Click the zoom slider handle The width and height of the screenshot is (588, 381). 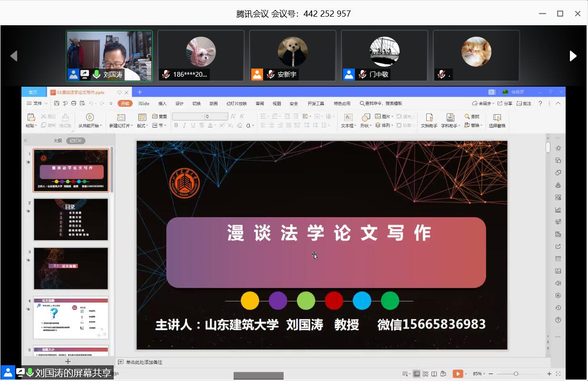pyautogui.click(x=516, y=374)
